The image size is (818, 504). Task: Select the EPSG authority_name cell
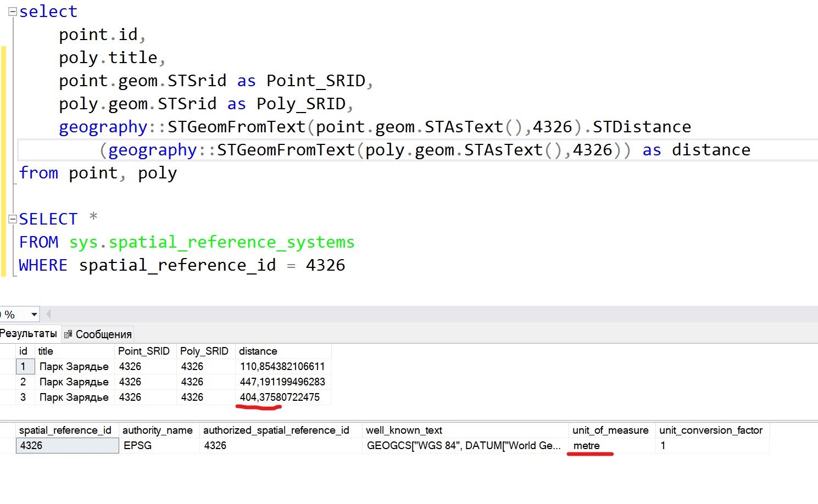[x=137, y=445]
